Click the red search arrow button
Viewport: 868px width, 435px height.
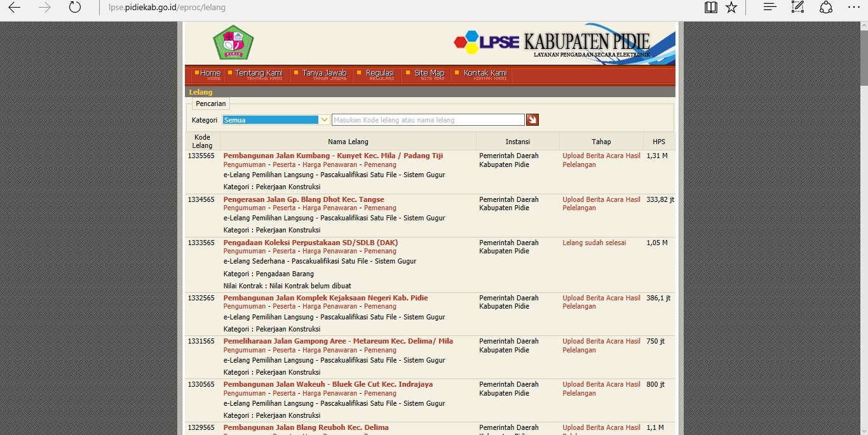point(532,119)
